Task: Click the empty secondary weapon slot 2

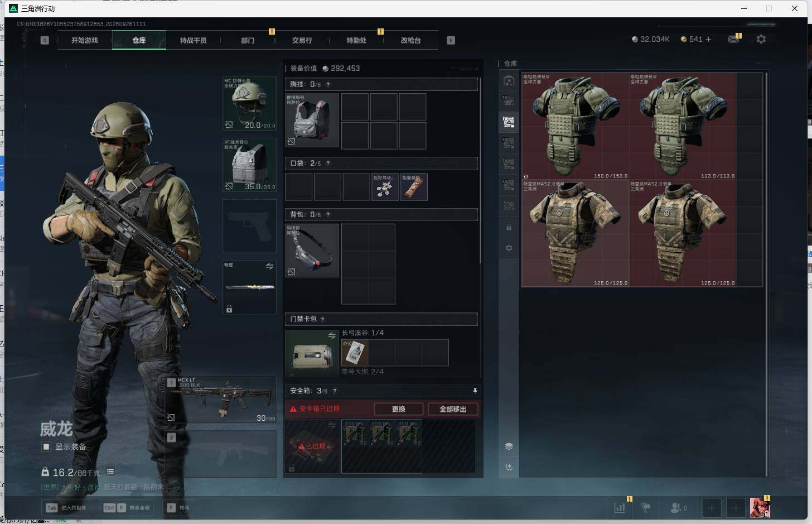Action: tap(221, 454)
